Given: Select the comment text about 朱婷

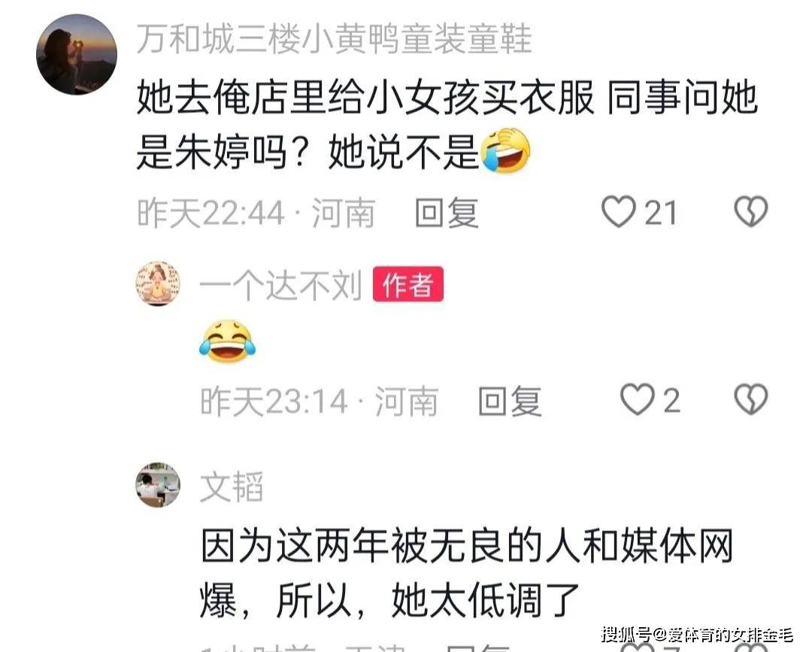Looking at the screenshot, I should [x=447, y=124].
